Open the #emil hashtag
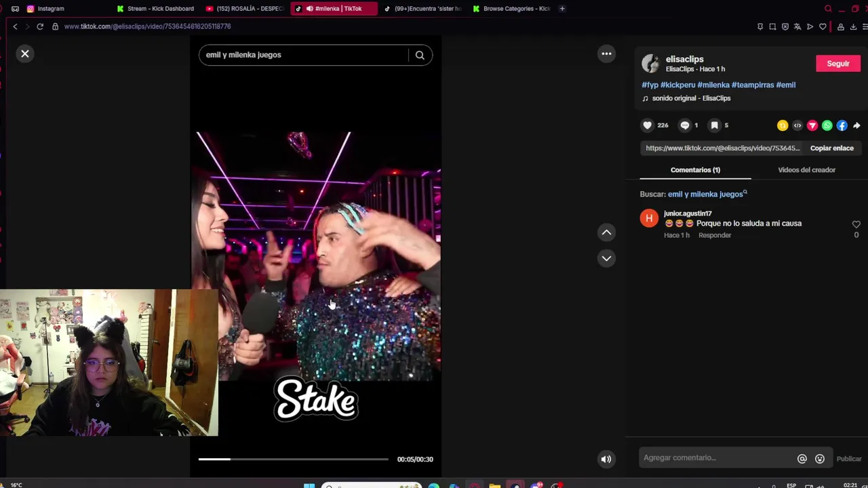 (785, 85)
